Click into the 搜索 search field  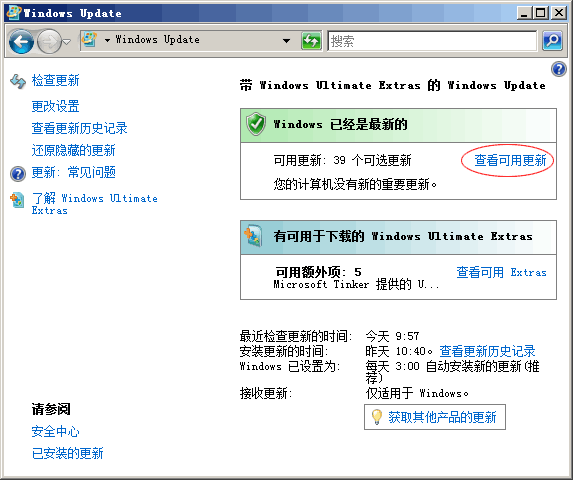click(432, 41)
